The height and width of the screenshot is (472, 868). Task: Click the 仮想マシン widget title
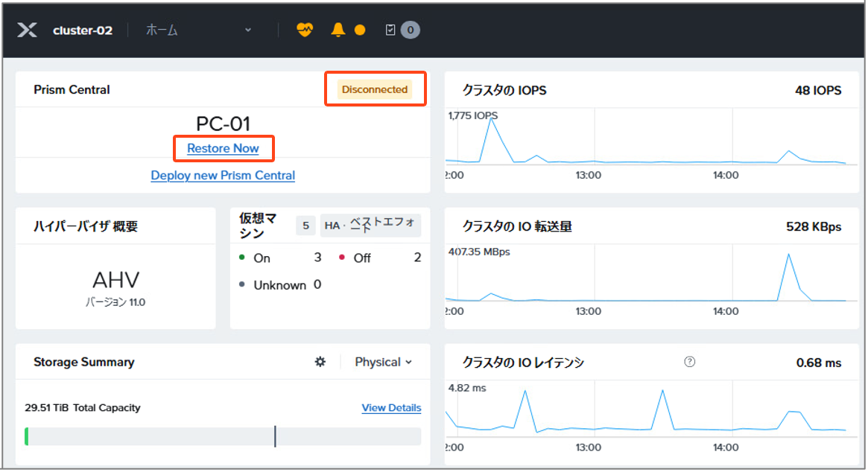[x=259, y=226]
